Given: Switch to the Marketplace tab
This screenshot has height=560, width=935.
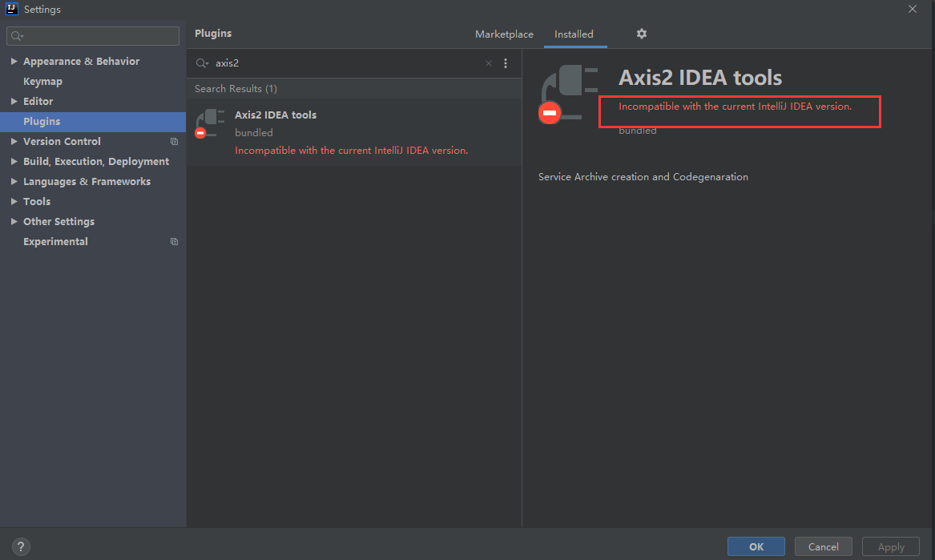Looking at the screenshot, I should click(x=504, y=34).
